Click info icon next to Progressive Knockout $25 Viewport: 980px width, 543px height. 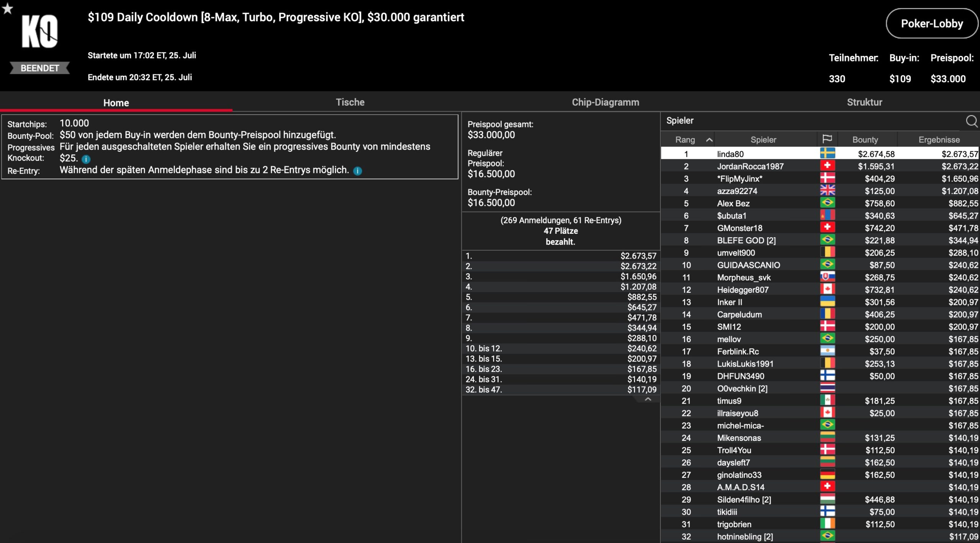click(86, 159)
